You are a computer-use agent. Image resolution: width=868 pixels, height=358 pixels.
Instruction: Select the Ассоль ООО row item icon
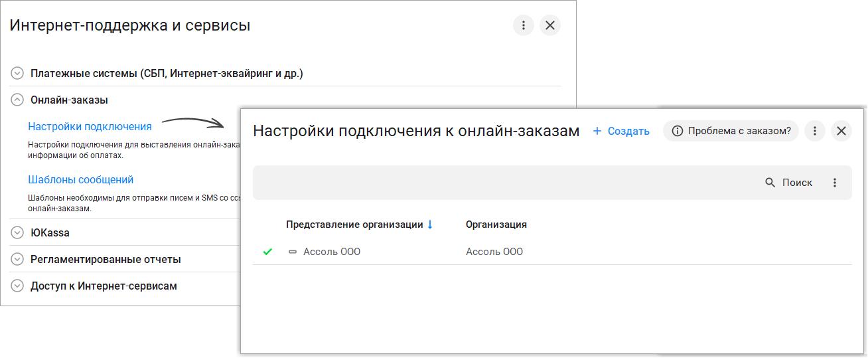293,252
